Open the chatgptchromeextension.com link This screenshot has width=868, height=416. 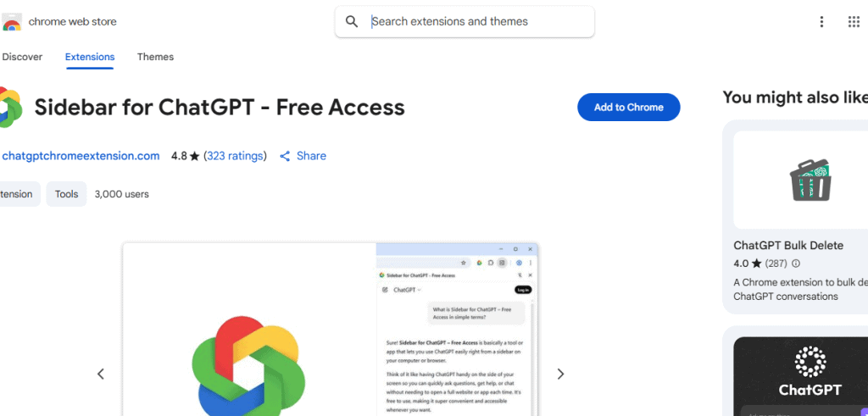tap(81, 156)
